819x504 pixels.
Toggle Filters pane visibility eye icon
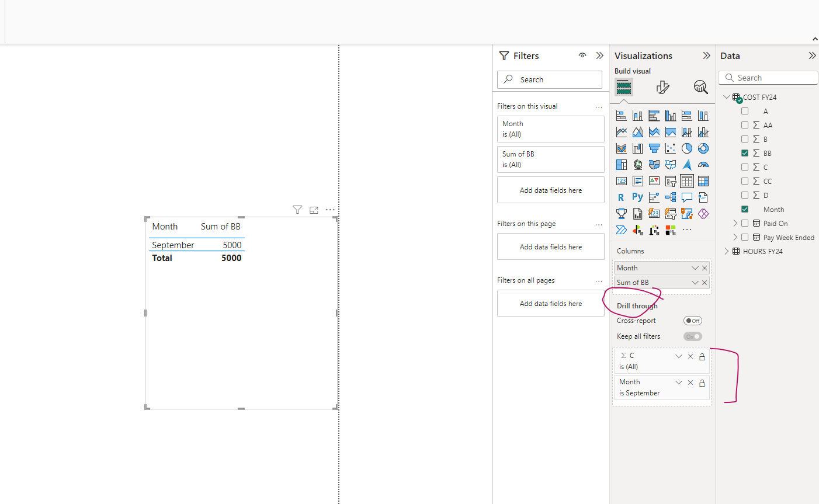[582, 55]
